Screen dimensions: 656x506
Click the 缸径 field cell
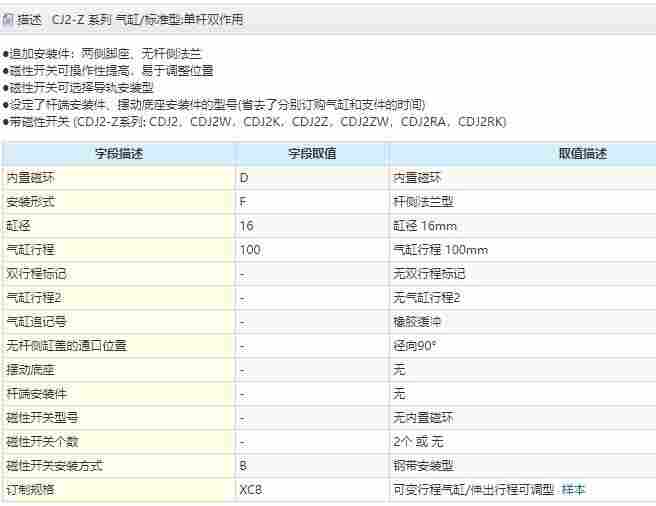tap(119, 226)
